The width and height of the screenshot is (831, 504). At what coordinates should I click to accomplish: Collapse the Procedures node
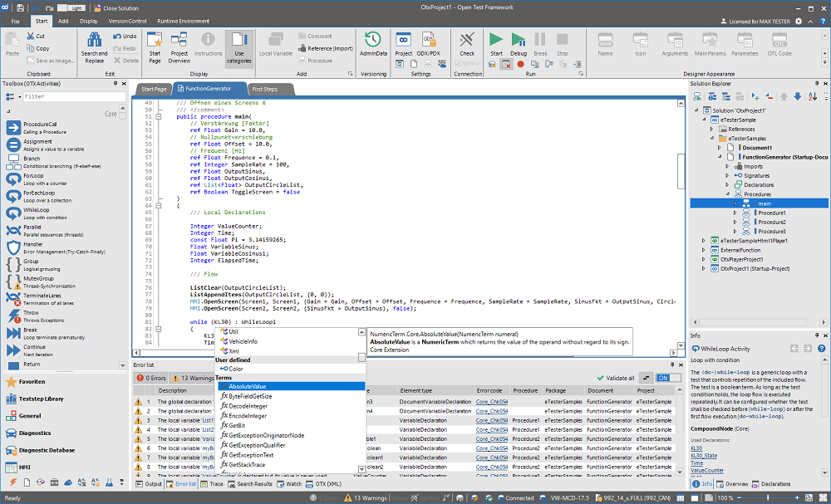pos(728,193)
